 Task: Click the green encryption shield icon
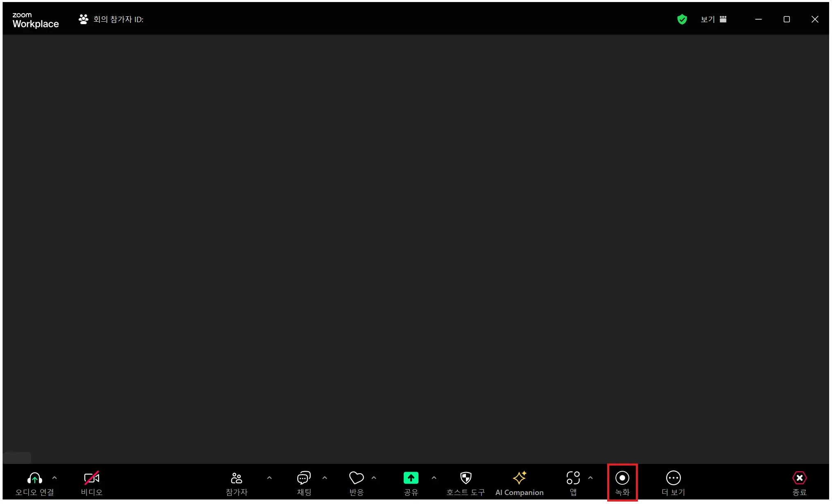pyautogui.click(x=682, y=19)
